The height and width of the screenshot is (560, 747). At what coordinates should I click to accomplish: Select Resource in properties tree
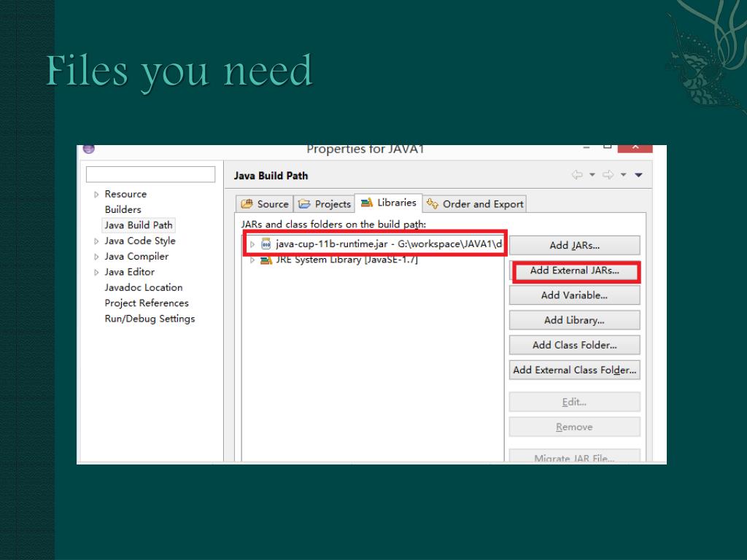(x=125, y=194)
